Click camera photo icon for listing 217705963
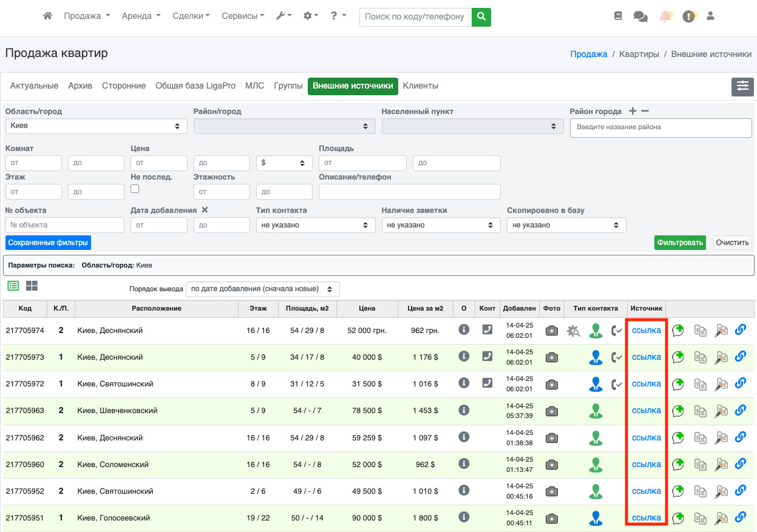This screenshot has width=757, height=532. point(551,411)
